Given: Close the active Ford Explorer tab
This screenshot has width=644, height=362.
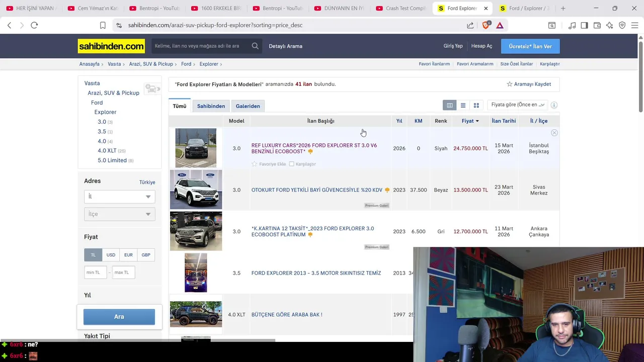Looking at the screenshot, I should coord(486,9).
